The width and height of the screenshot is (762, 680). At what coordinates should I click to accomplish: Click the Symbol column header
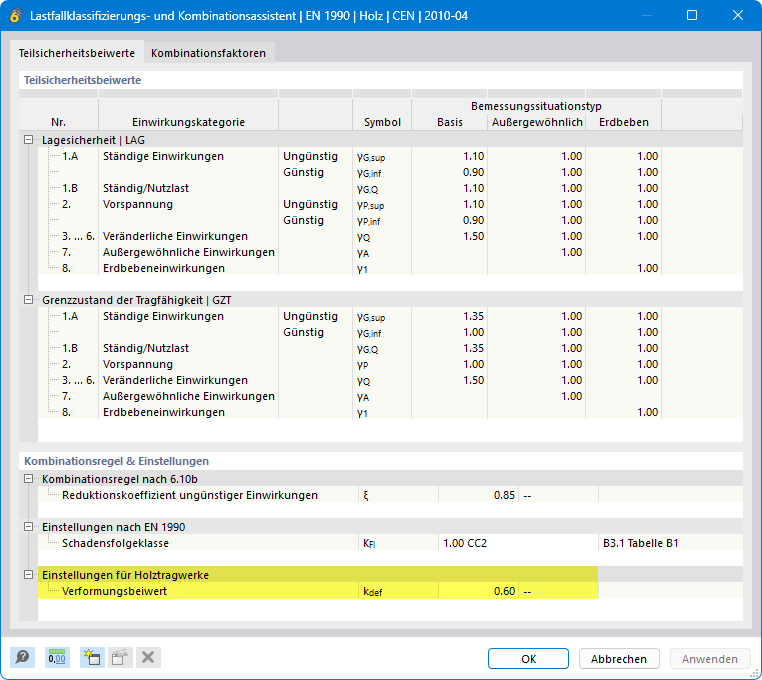point(382,122)
